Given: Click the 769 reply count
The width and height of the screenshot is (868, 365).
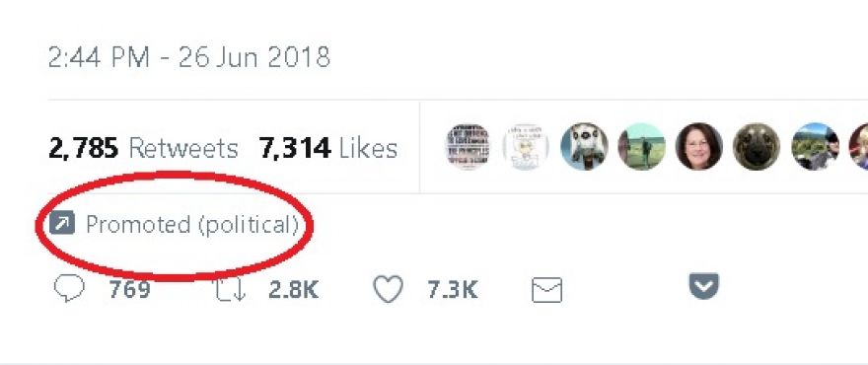Looking at the screenshot, I should [x=129, y=290].
